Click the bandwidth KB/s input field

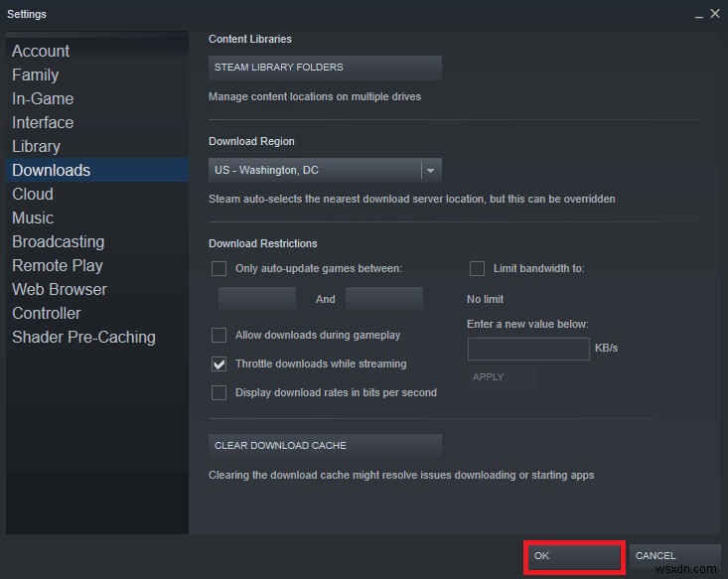click(528, 349)
